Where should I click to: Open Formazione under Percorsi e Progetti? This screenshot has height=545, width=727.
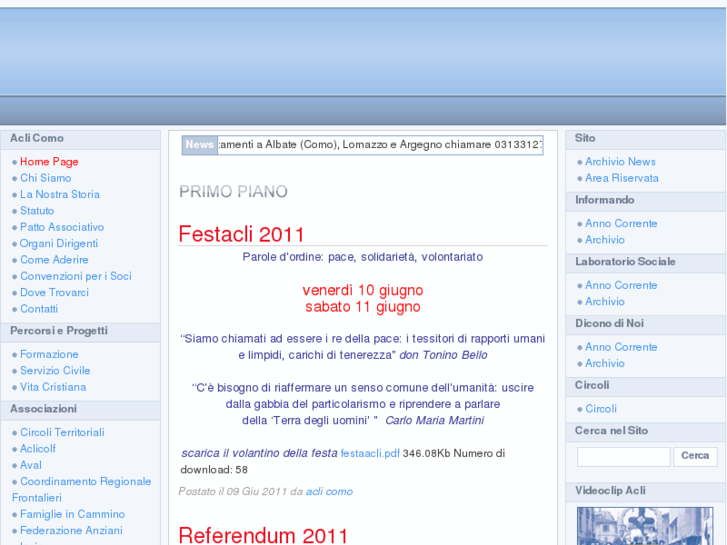(49, 354)
